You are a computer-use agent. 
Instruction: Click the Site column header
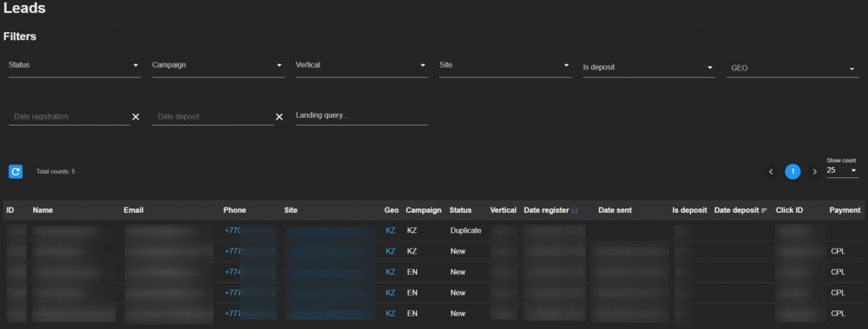(x=292, y=210)
